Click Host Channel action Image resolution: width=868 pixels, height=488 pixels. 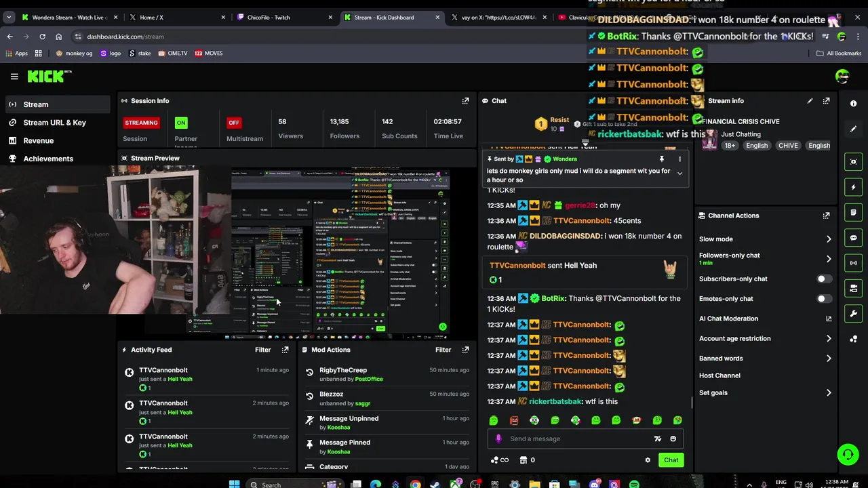point(719,375)
